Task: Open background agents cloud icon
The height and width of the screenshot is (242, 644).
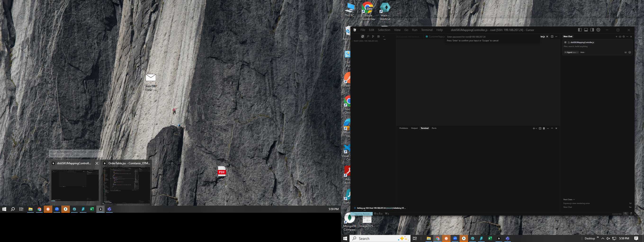Action: point(620,37)
